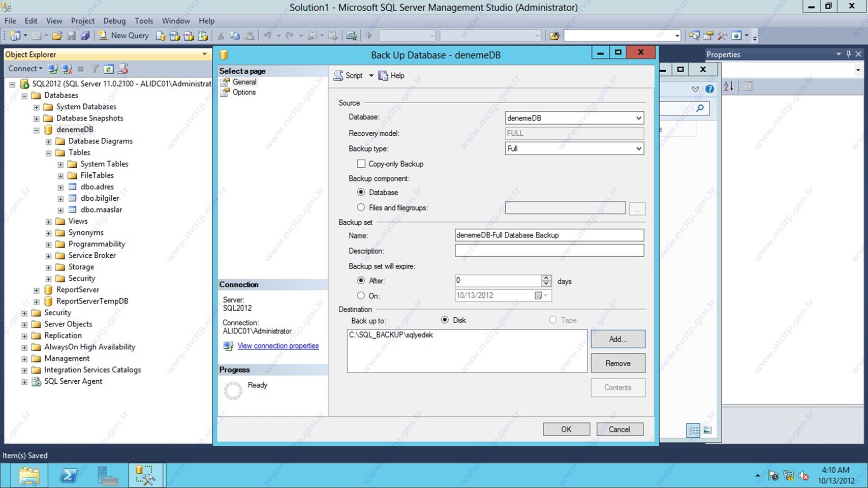Image resolution: width=868 pixels, height=488 pixels.
Task: Enable the Copy-only Backup checkbox
Action: 361,164
